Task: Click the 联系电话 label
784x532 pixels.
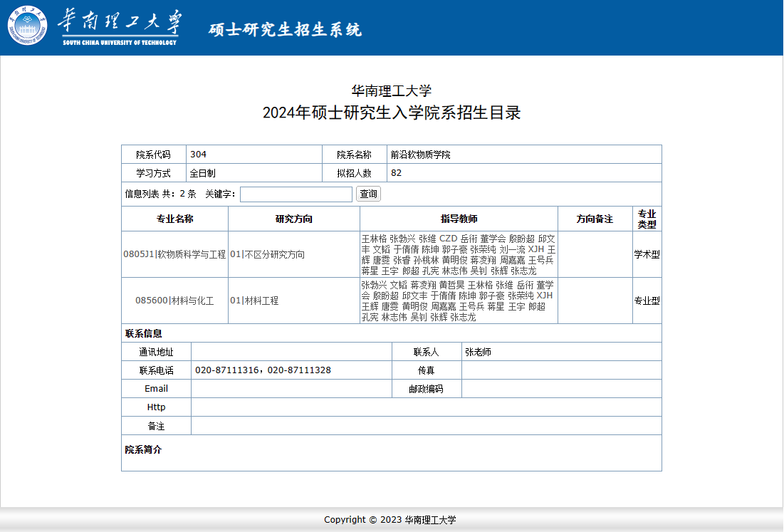Action: [x=156, y=370]
